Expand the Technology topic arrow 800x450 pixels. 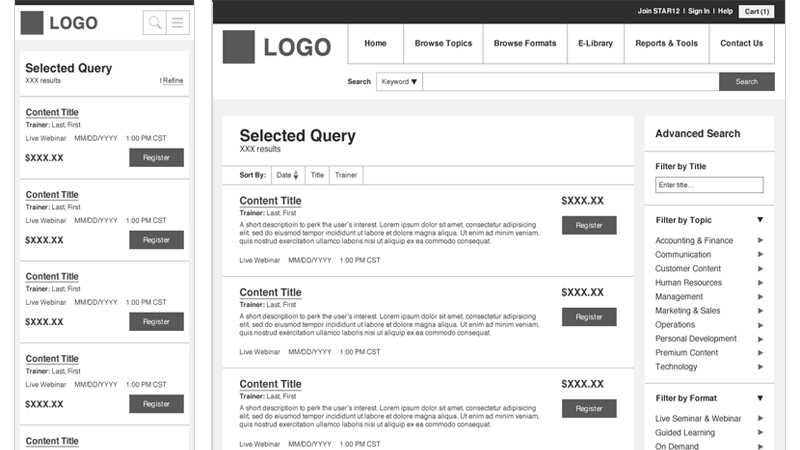pyautogui.click(x=760, y=366)
